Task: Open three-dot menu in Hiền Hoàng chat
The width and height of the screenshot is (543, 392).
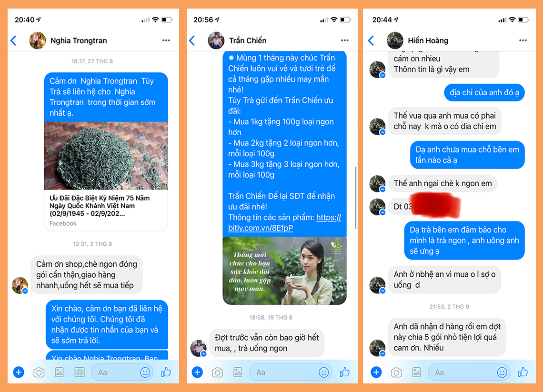Action: [523, 40]
